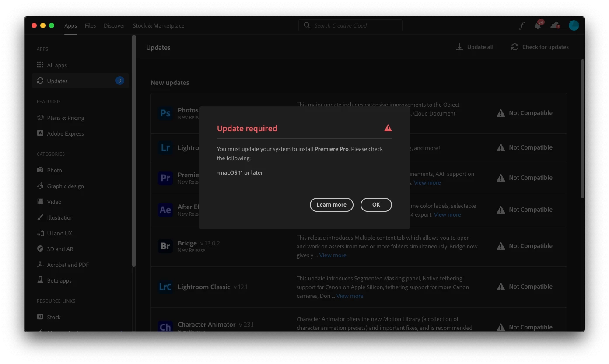This screenshot has width=609, height=364.
Task: Go to Stock & Marketplace tab
Action: point(158,25)
